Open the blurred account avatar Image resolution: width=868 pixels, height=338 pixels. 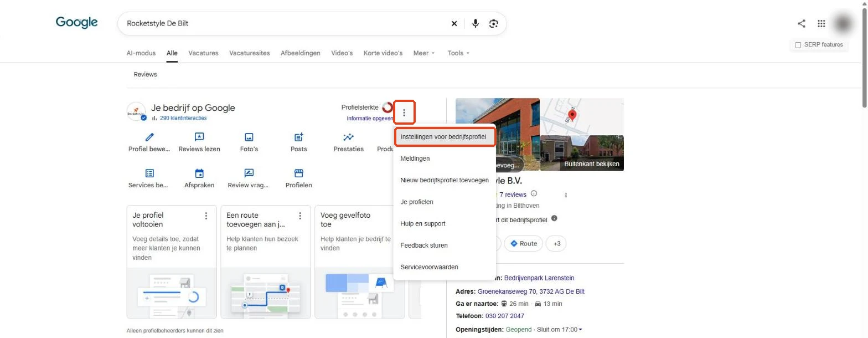tap(844, 23)
